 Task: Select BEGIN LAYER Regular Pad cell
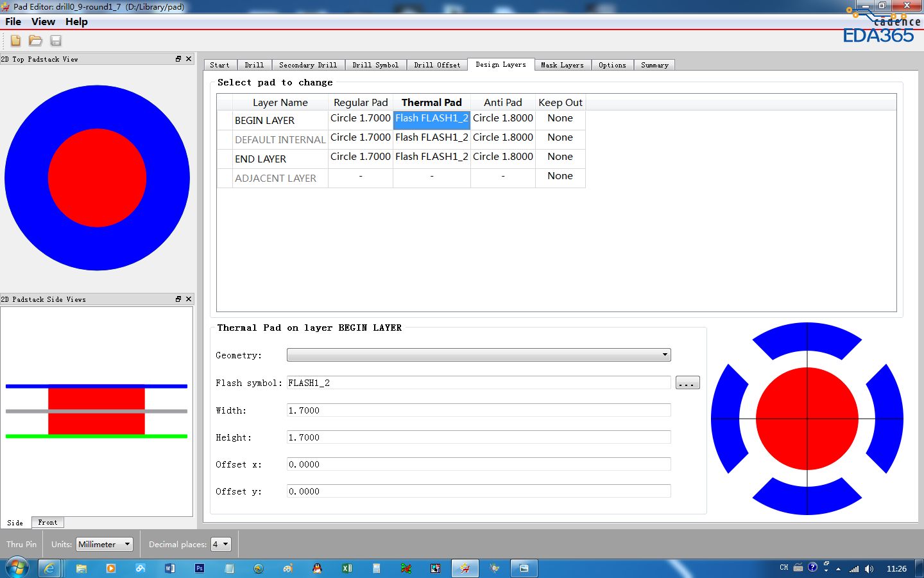pos(361,119)
